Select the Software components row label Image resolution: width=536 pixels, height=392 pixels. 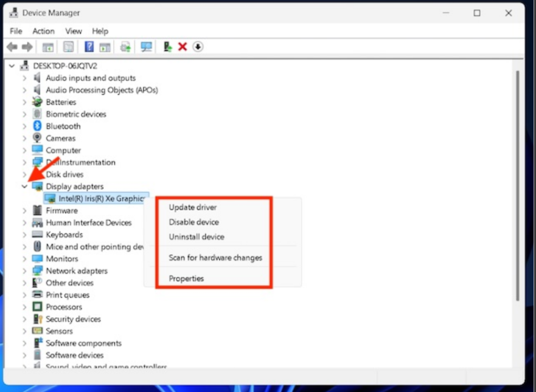(x=84, y=343)
